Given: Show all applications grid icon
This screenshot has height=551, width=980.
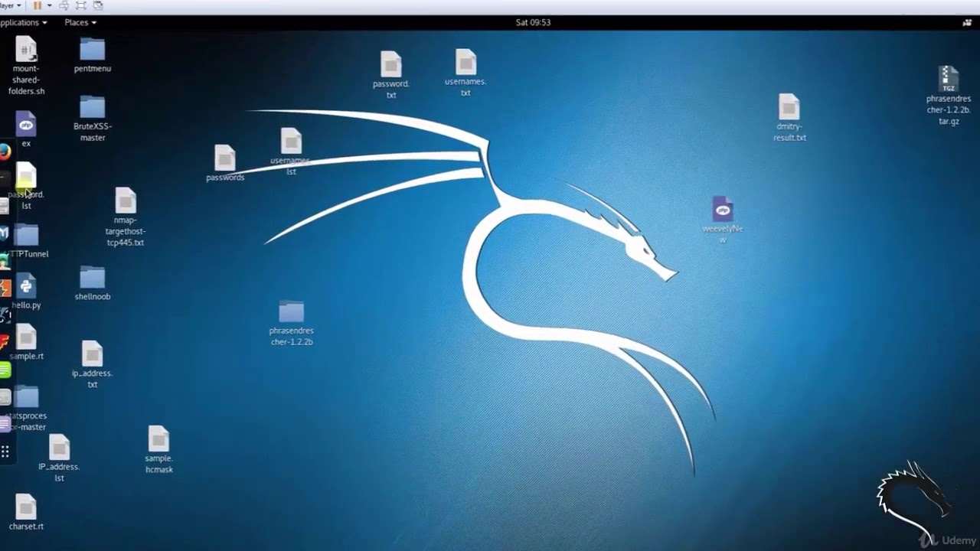Looking at the screenshot, I should [x=5, y=452].
